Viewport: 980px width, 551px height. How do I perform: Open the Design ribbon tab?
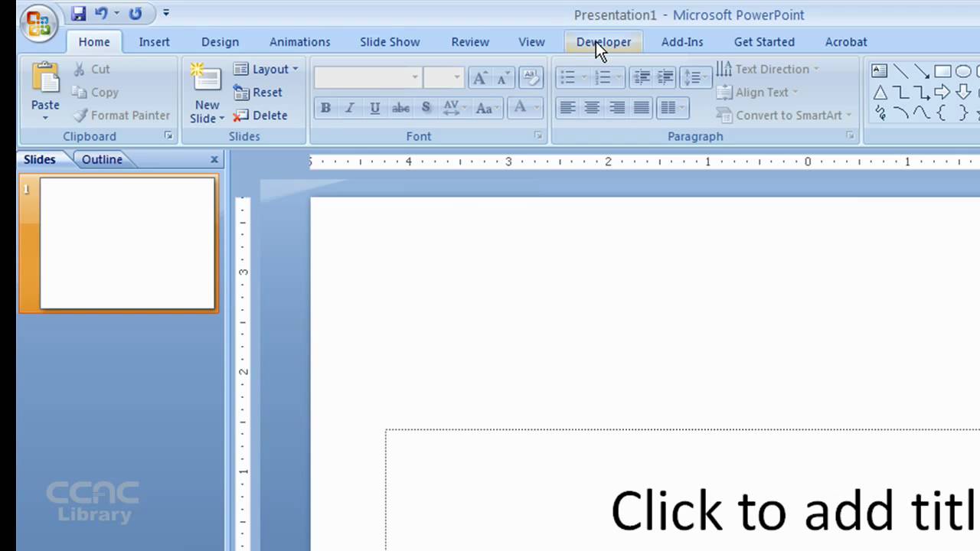pos(220,42)
